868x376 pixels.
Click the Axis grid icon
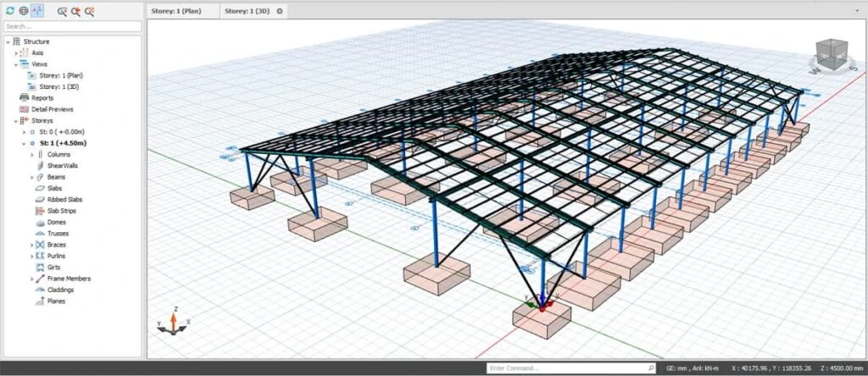[x=24, y=53]
